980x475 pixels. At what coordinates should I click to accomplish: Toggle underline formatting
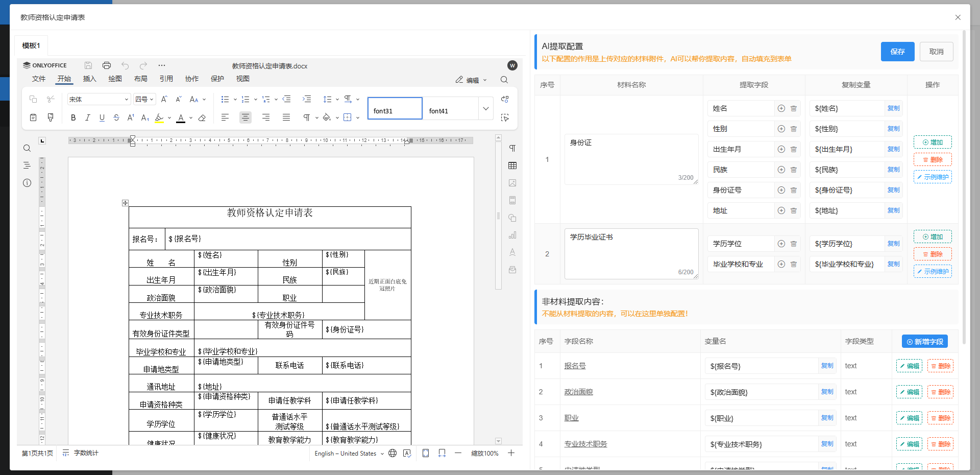pos(102,117)
